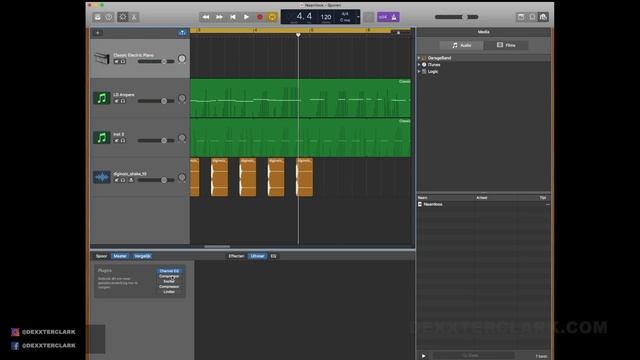The height and width of the screenshot is (360, 640).
Task: Solo the diginoiz_shake audio track
Action: coord(123,180)
